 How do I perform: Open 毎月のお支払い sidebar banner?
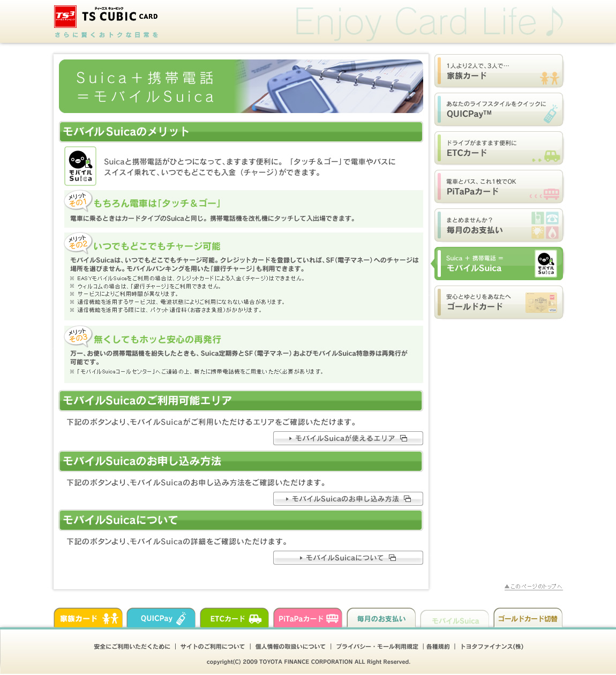(x=498, y=225)
